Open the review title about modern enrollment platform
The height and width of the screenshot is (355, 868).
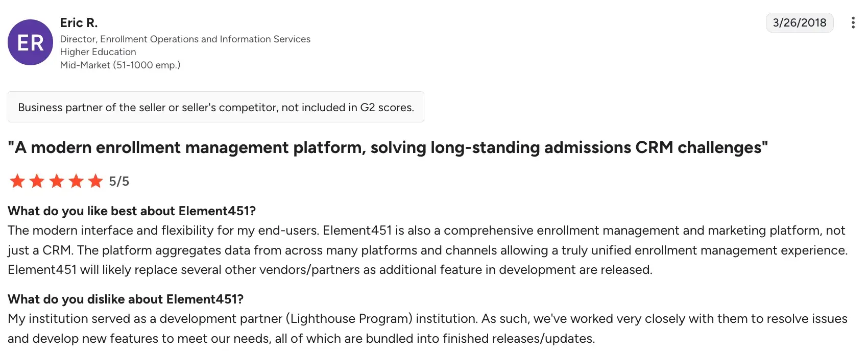coord(388,147)
